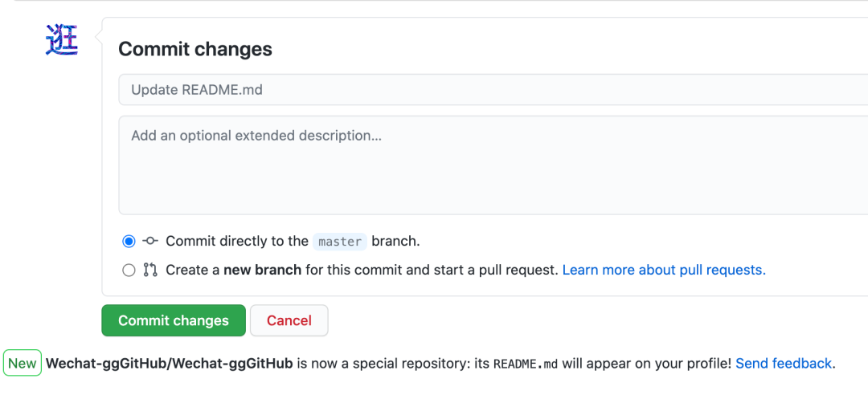Screen dimensions: 868x399
Task: Click README.md code text in notice
Action: tap(526, 364)
